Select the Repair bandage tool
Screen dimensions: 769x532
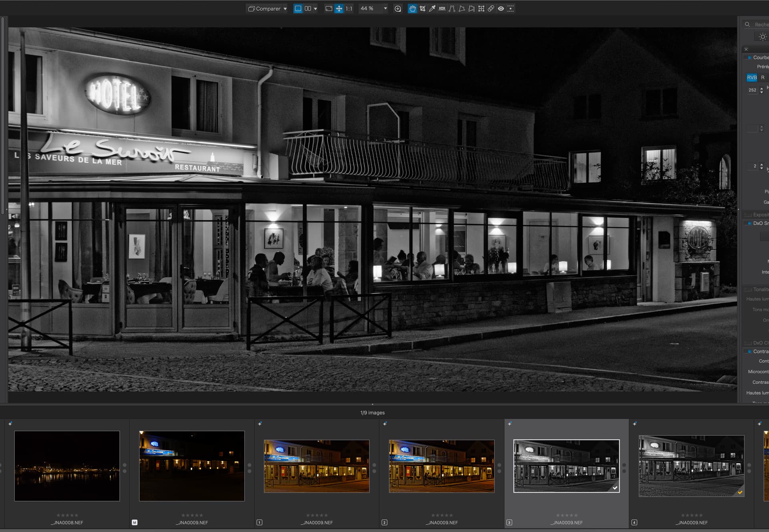(x=491, y=8)
